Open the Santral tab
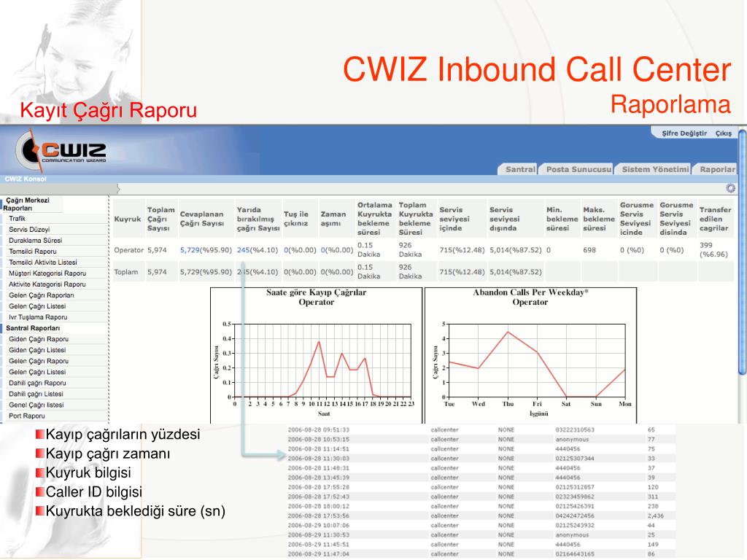747x560 pixels. pos(518,169)
